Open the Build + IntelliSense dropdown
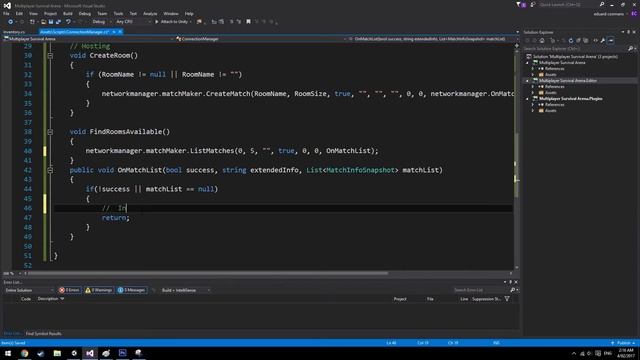640x360 pixels. pos(186,290)
